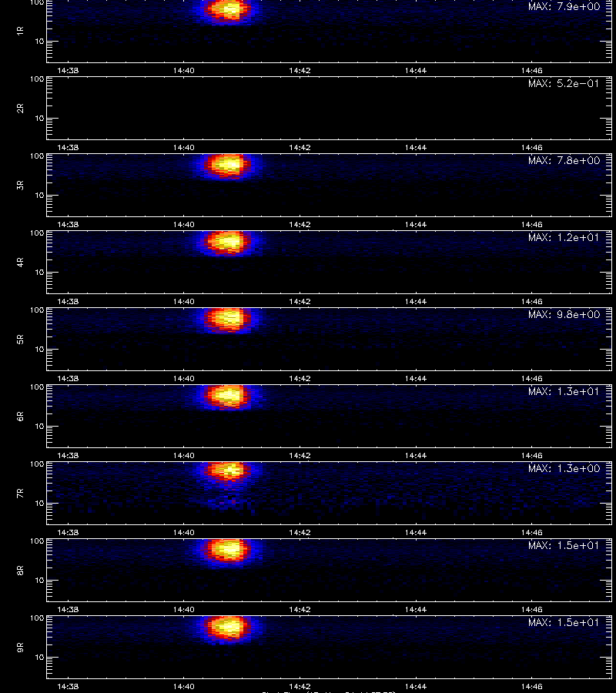Image resolution: width=616 pixels, height=693 pixels.
Task: Select the 'MAX: 1.2e+01' readout
Action: tap(564, 237)
